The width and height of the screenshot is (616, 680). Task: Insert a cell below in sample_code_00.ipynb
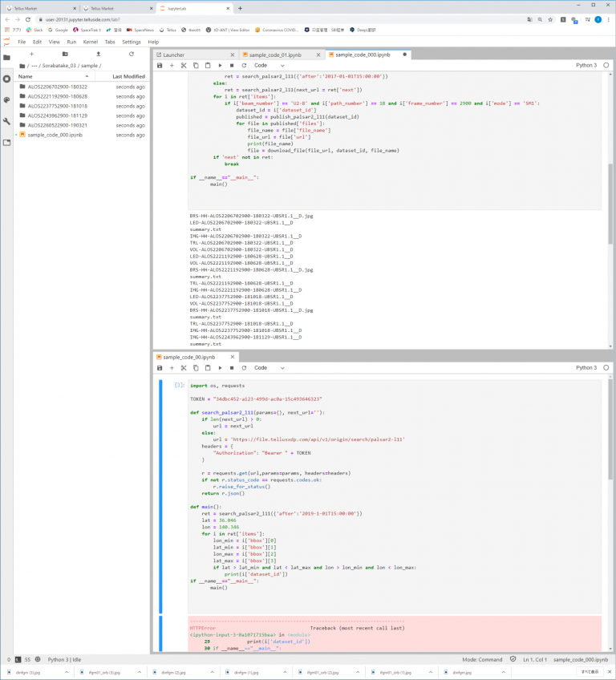(172, 368)
